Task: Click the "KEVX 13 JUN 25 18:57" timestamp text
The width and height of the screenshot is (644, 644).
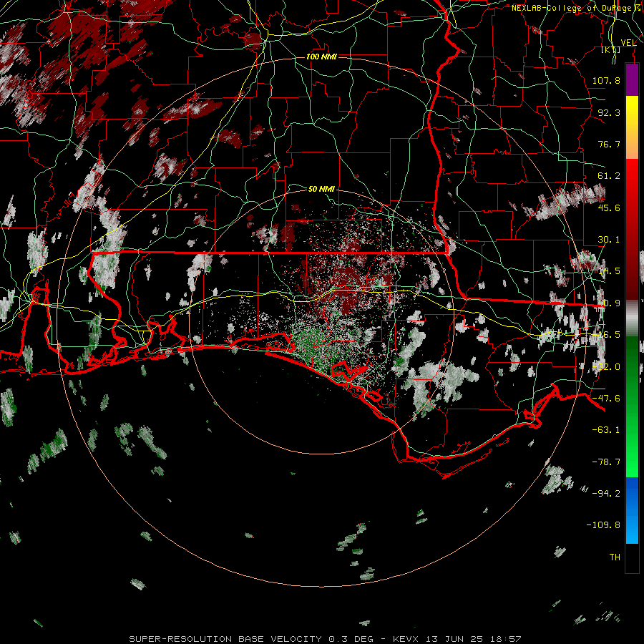Action: 457,639
